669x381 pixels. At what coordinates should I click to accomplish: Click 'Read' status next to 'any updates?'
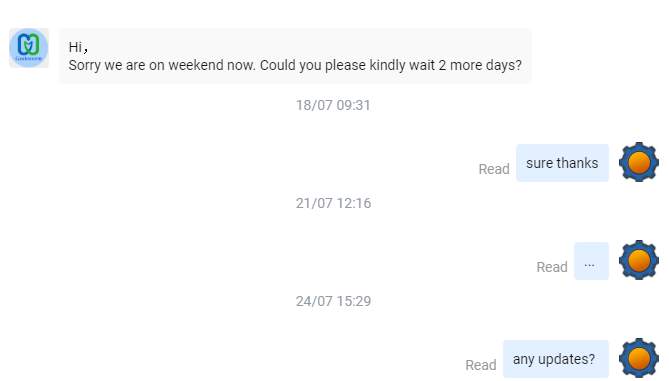coord(480,365)
